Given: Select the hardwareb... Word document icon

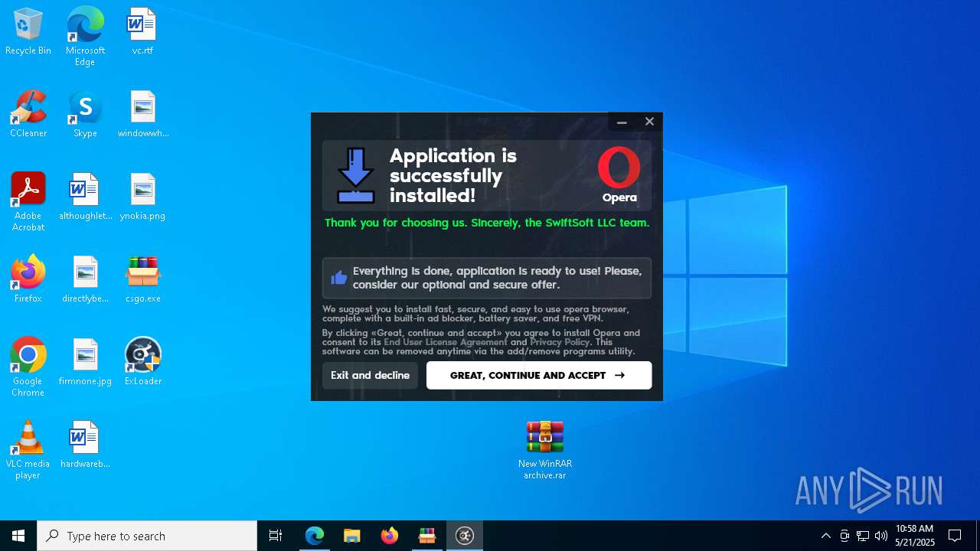Looking at the screenshot, I should 85,445.
